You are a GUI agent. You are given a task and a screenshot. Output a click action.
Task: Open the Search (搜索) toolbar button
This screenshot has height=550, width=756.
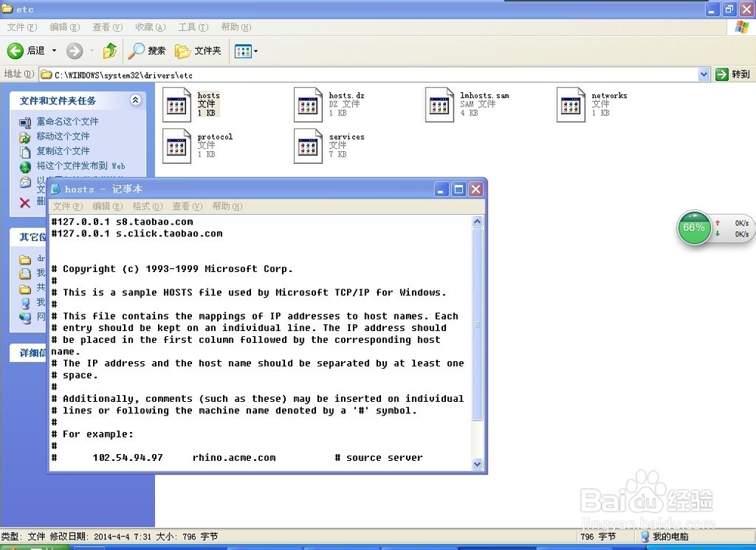pos(147,51)
